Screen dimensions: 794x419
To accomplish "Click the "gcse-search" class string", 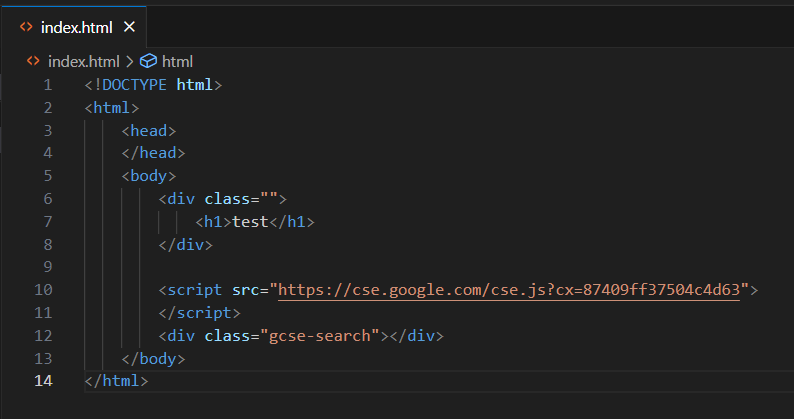I will pyautogui.click(x=323, y=335).
